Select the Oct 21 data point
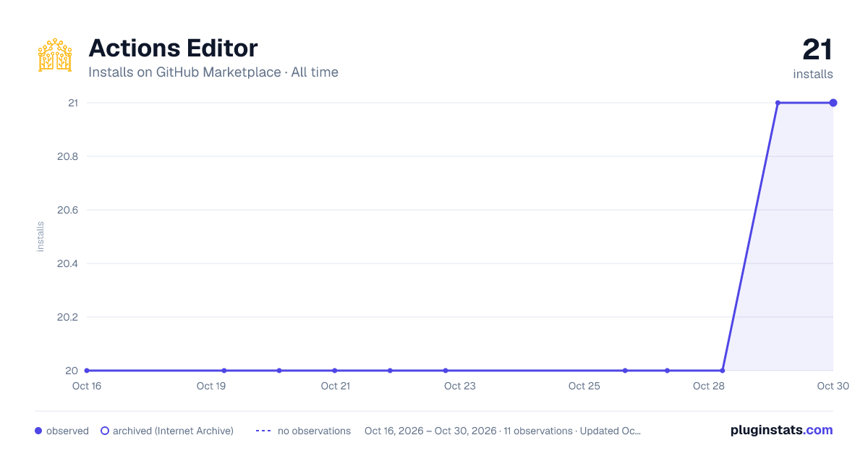Image resolution: width=868 pixels, height=456 pixels. [334, 371]
